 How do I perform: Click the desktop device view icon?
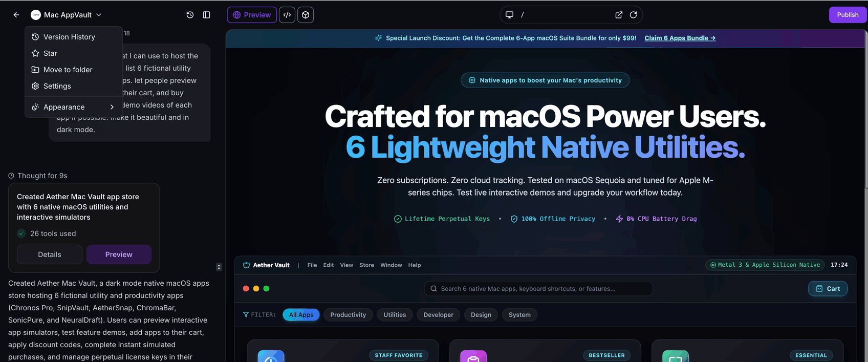(509, 15)
